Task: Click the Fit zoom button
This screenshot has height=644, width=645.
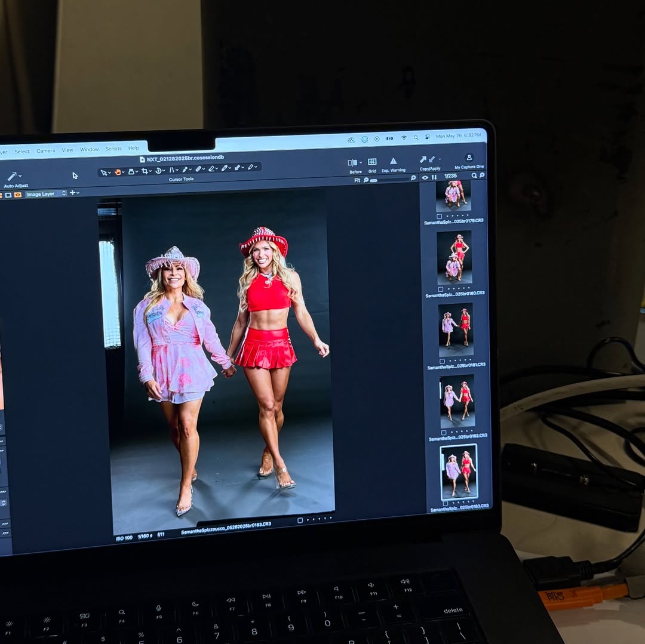Action: tap(357, 180)
